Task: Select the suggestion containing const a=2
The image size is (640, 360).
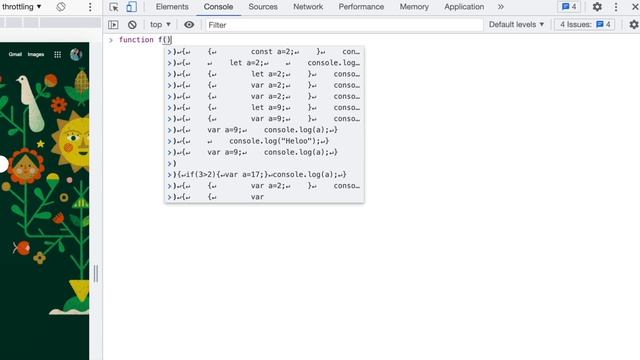Action: tap(264, 52)
